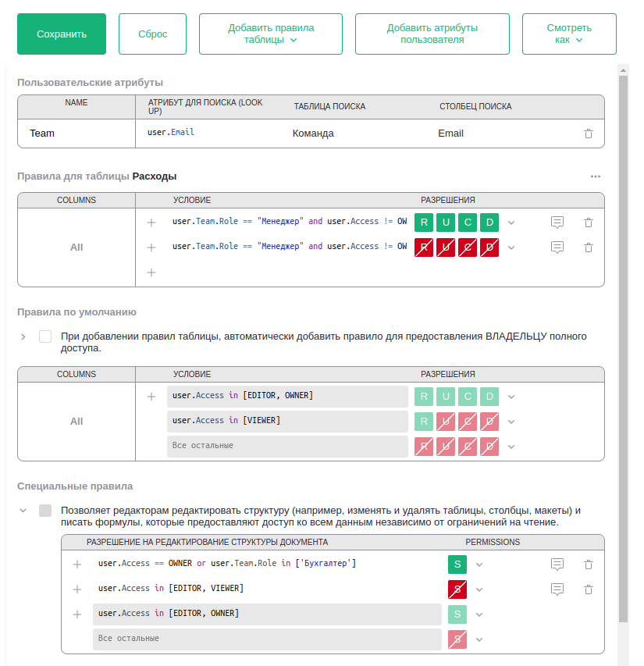The height and width of the screenshot is (666, 644).
Task: Open the permissions dropdown of the second Расходы rule
Action: [511, 248]
